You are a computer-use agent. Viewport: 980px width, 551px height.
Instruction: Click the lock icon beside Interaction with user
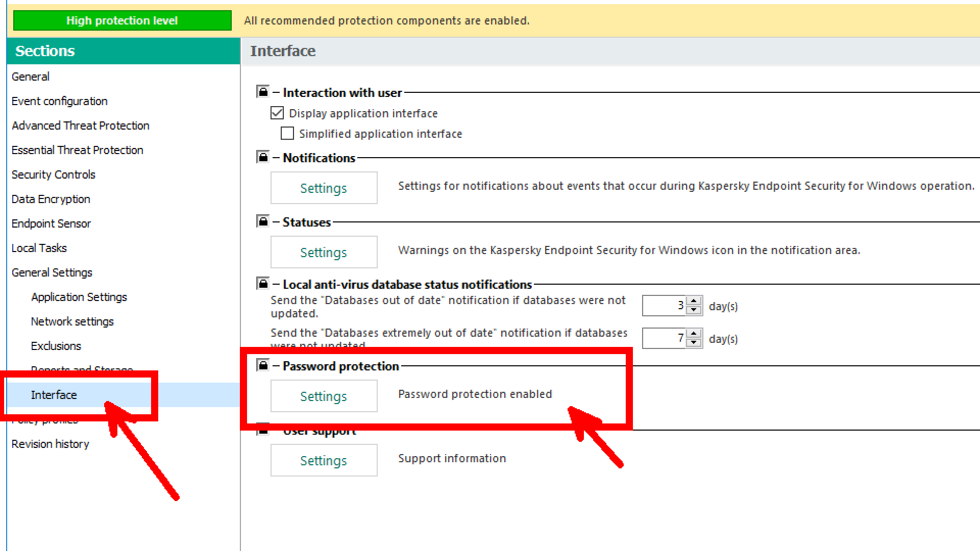pyautogui.click(x=263, y=92)
